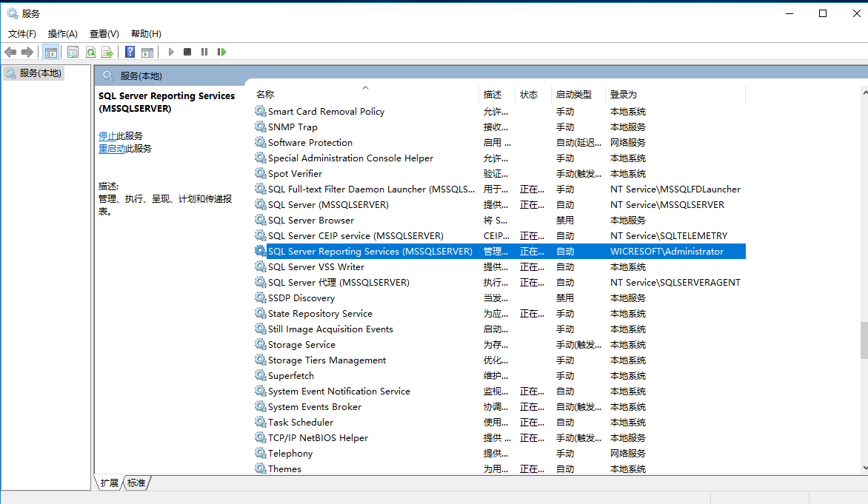868x504 pixels.
Task: Open the help toolbar icon
Action: (130, 52)
